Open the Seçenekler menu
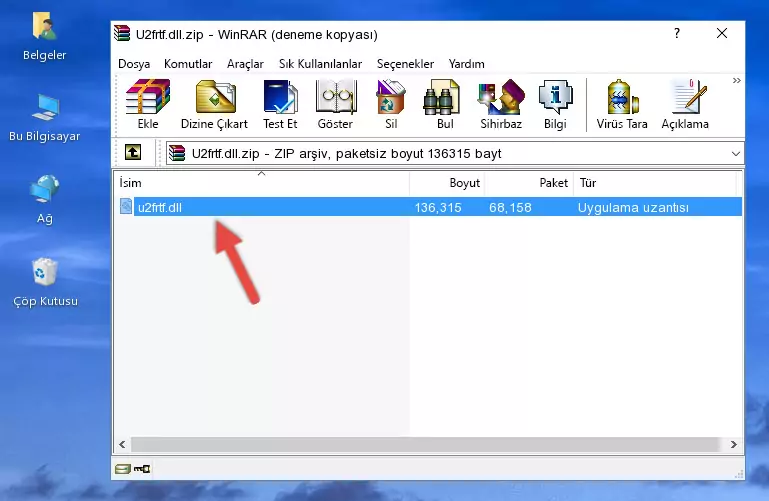Image resolution: width=769 pixels, height=501 pixels. (405, 64)
